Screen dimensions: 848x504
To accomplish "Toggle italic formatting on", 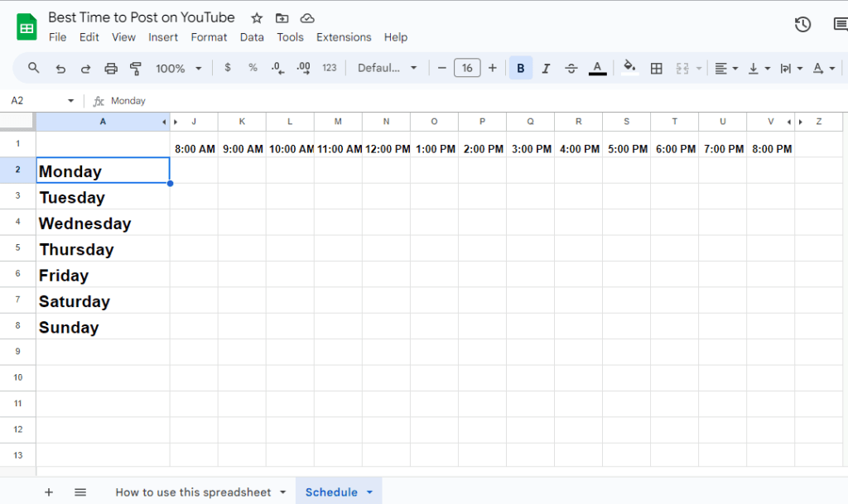I will point(546,69).
